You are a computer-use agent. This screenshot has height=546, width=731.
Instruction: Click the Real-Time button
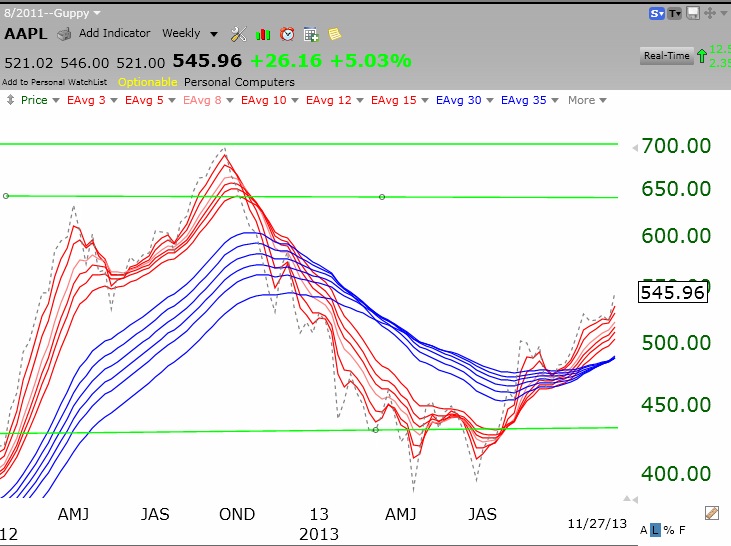[x=667, y=55]
